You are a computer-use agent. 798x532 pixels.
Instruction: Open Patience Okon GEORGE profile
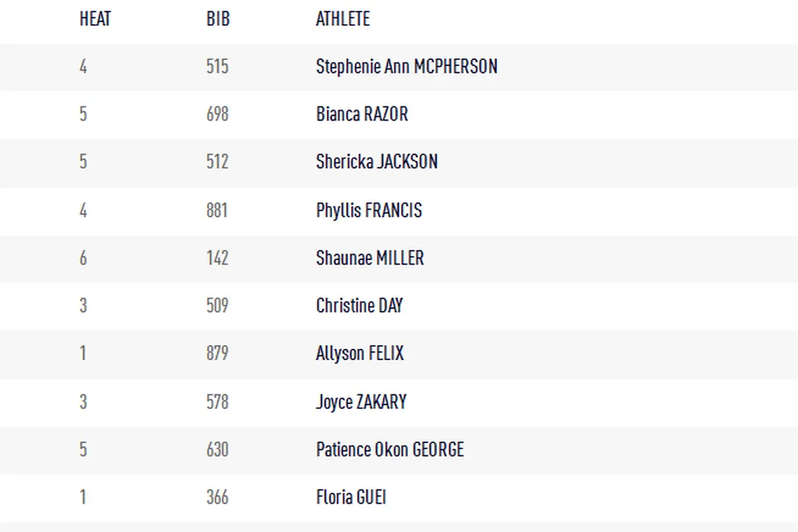(x=390, y=450)
